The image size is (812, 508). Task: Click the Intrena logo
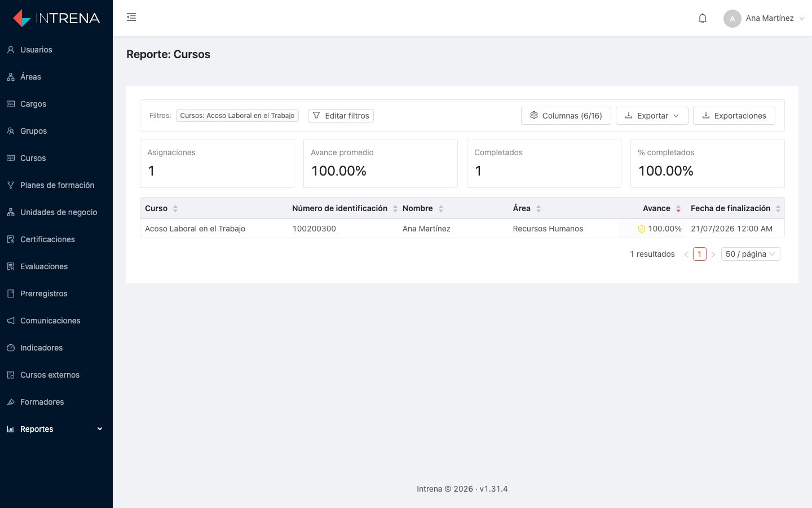[56, 18]
